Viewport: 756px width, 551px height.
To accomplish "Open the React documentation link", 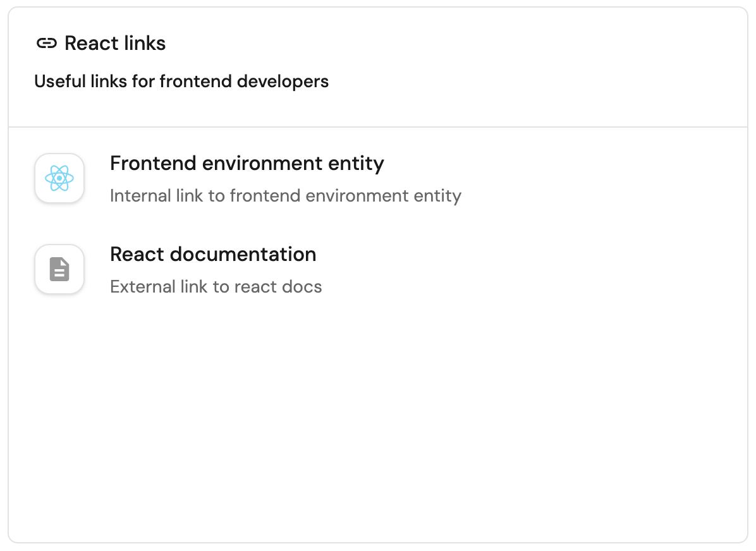I will [x=213, y=255].
